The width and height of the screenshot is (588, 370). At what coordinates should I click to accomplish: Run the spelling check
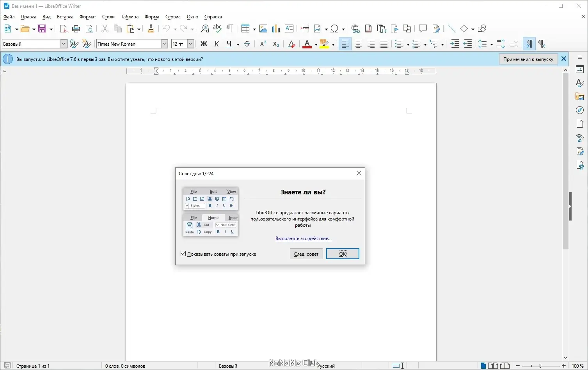click(217, 28)
